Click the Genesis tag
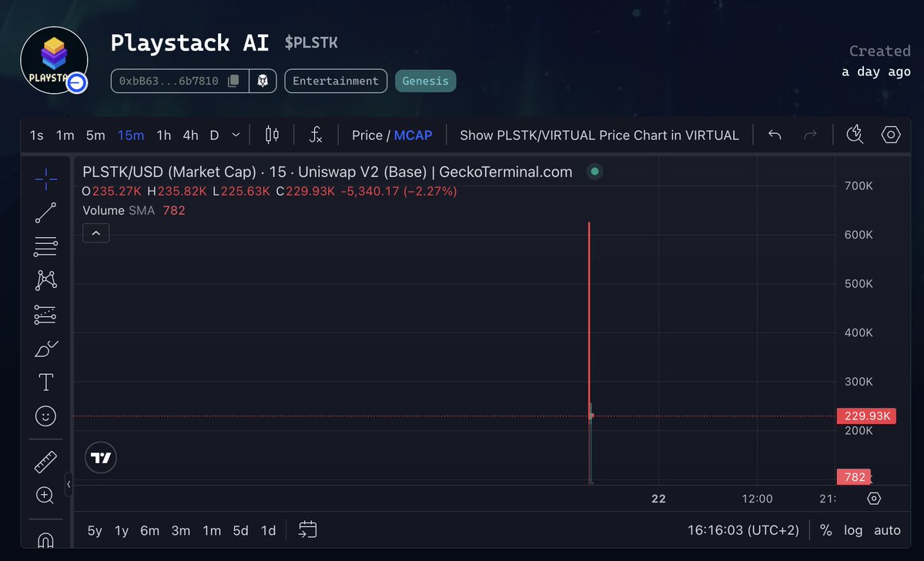 [x=425, y=81]
